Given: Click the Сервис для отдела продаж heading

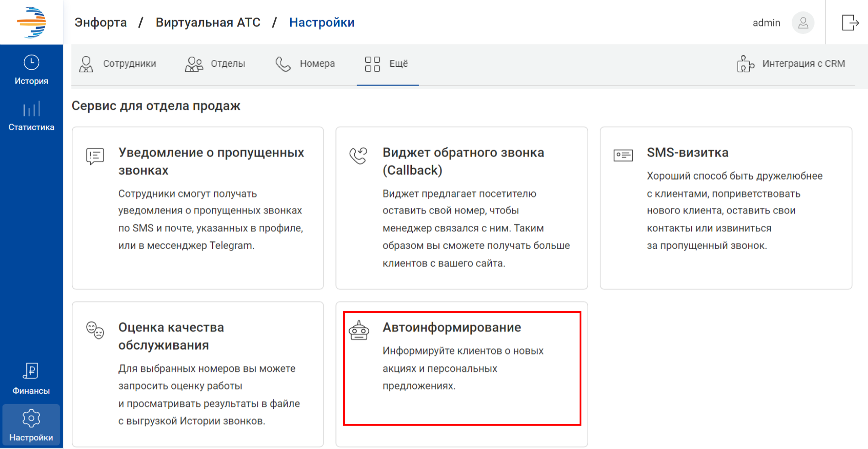Looking at the screenshot, I should coord(156,106).
